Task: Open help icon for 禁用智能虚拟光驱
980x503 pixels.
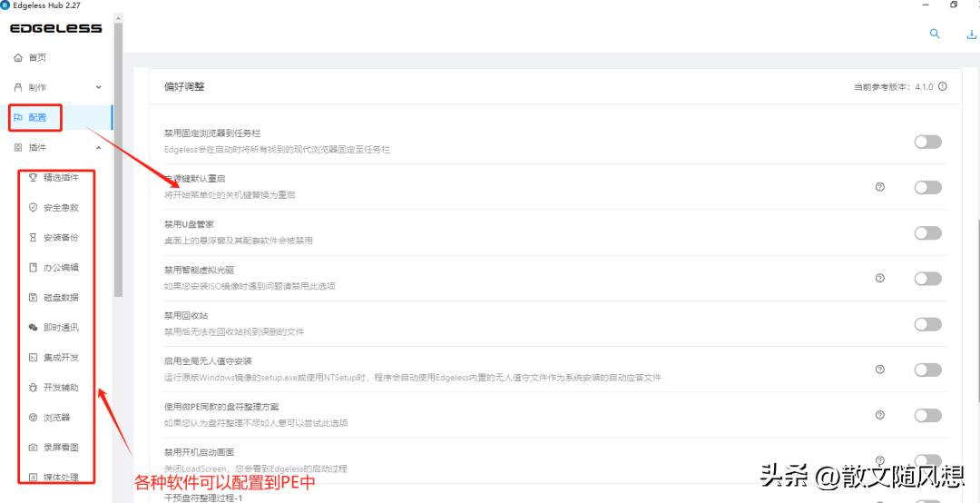Action: [x=880, y=279]
